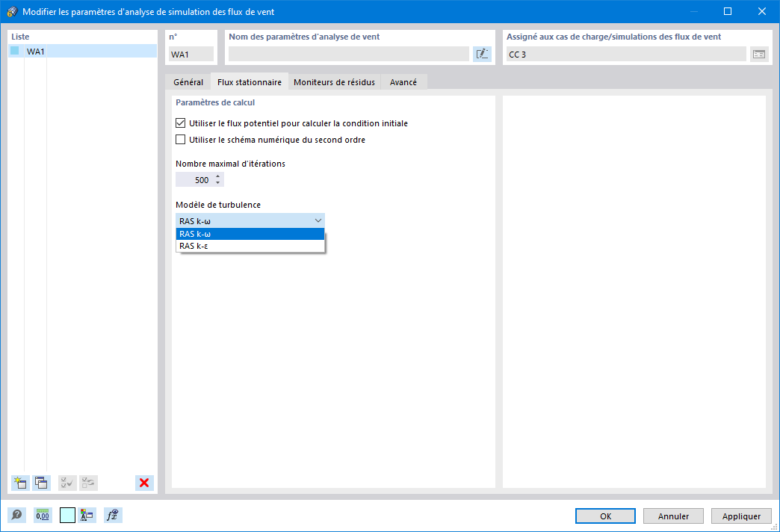
Task: Click the new item icon under Liste
Action: 20,483
